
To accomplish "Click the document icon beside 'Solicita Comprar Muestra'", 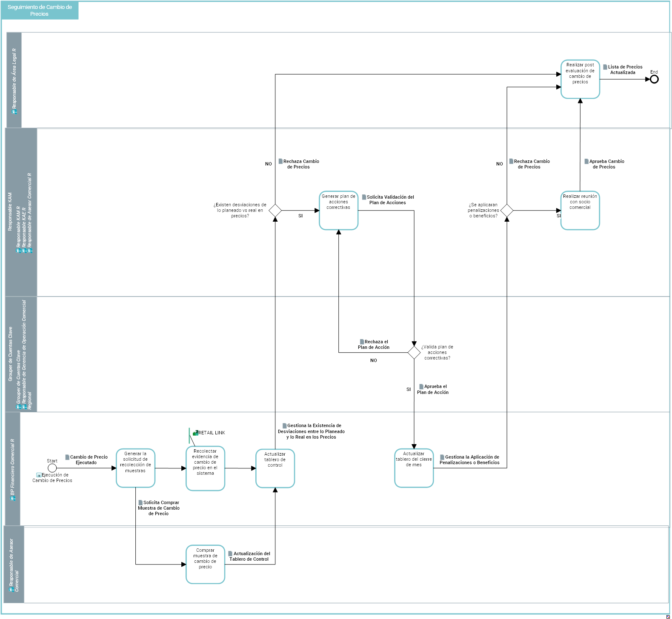I will [x=140, y=502].
